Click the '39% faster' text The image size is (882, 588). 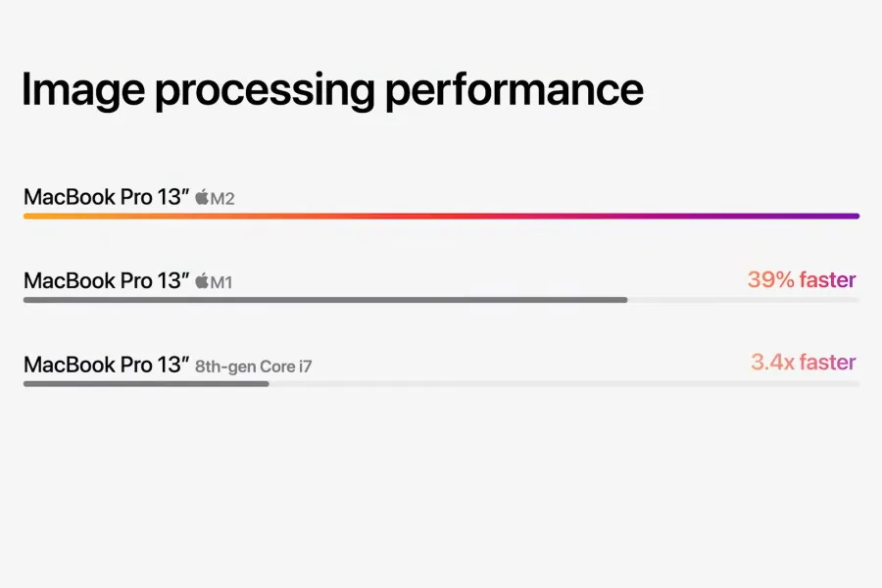click(x=802, y=279)
